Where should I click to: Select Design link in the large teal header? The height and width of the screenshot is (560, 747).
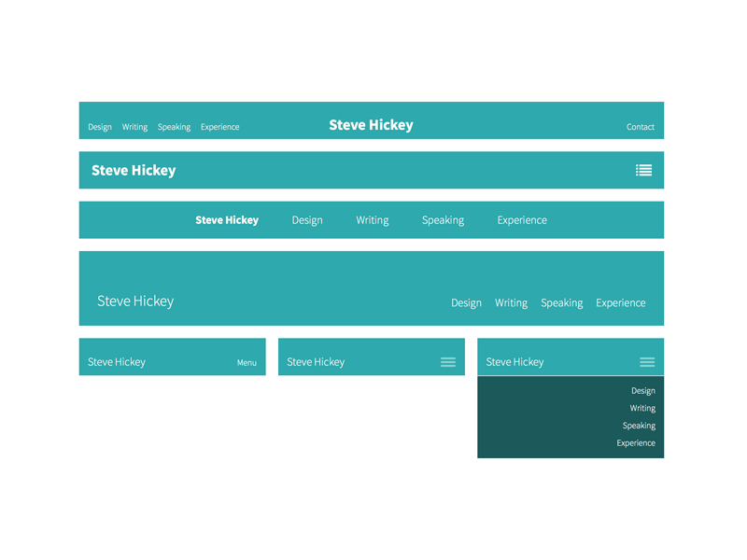click(x=466, y=302)
